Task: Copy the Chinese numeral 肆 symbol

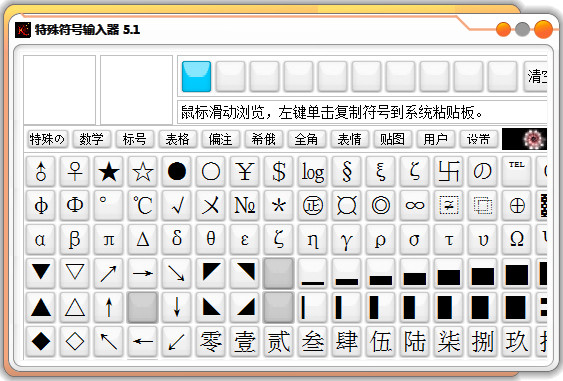Action: pyautogui.click(x=346, y=341)
